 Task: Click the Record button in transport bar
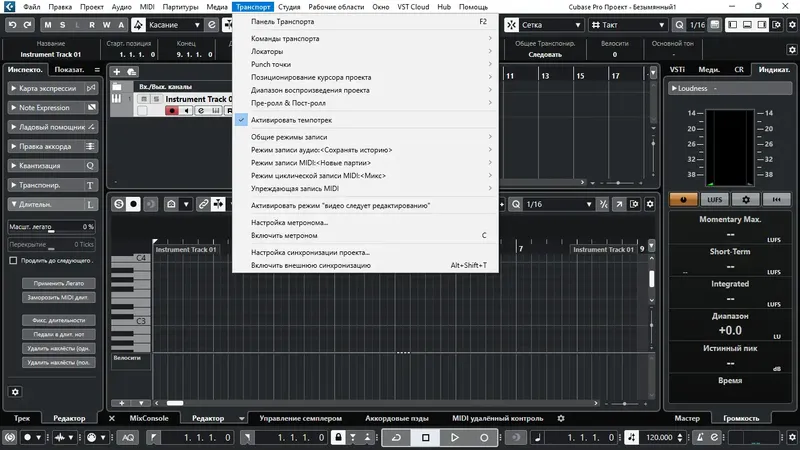pos(484,437)
